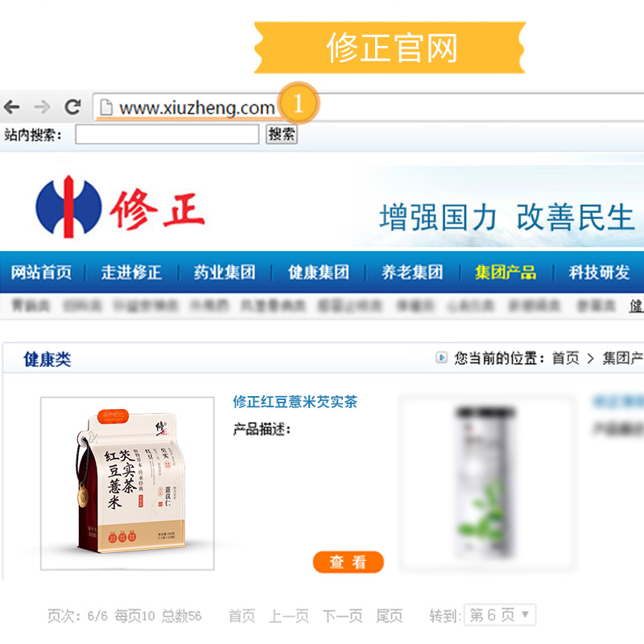This screenshot has width=644, height=644.
Task: Open the 走进修正 menu item
Action: click(131, 272)
